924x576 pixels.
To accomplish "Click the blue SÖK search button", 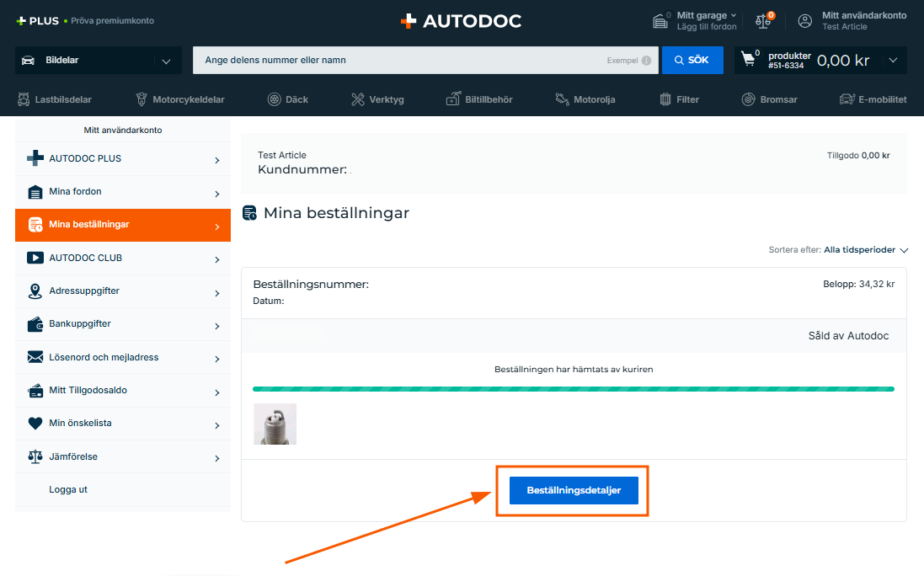I will click(692, 61).
